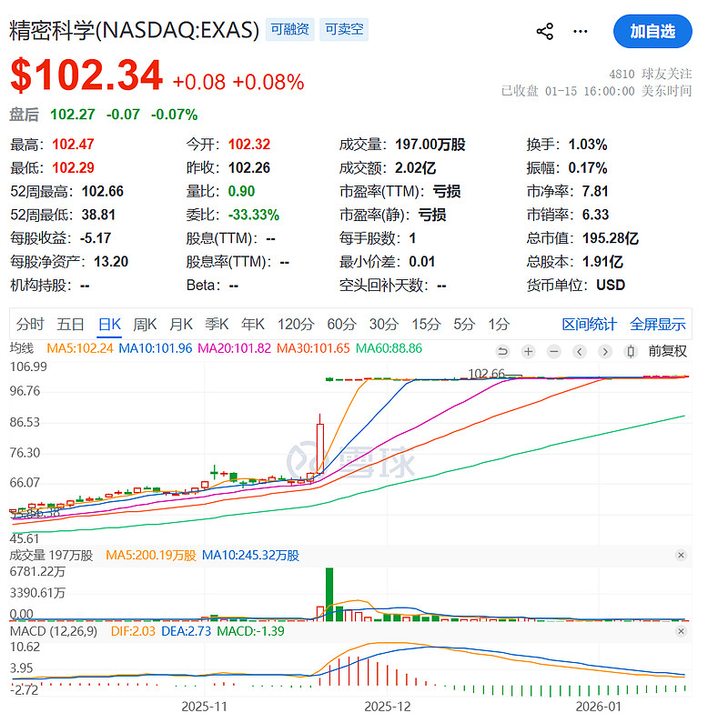728x723 pixels.
Task: Click the 可卖空 tag
Action: click(x=344, y=30)
